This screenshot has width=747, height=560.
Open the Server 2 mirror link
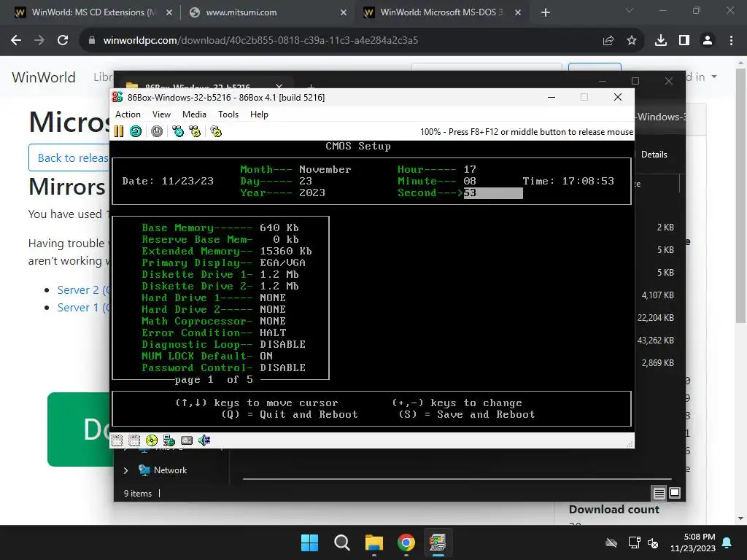[83, 290]
